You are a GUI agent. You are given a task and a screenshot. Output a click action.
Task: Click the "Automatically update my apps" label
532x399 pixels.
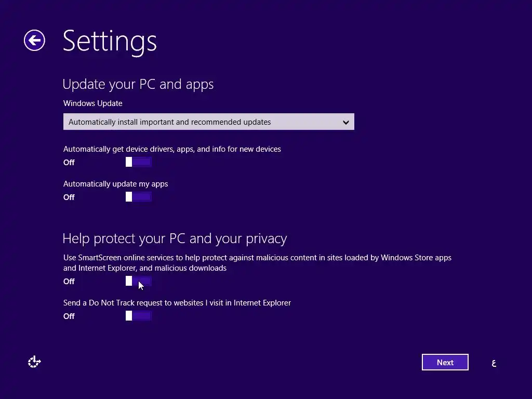click(115, 184)
